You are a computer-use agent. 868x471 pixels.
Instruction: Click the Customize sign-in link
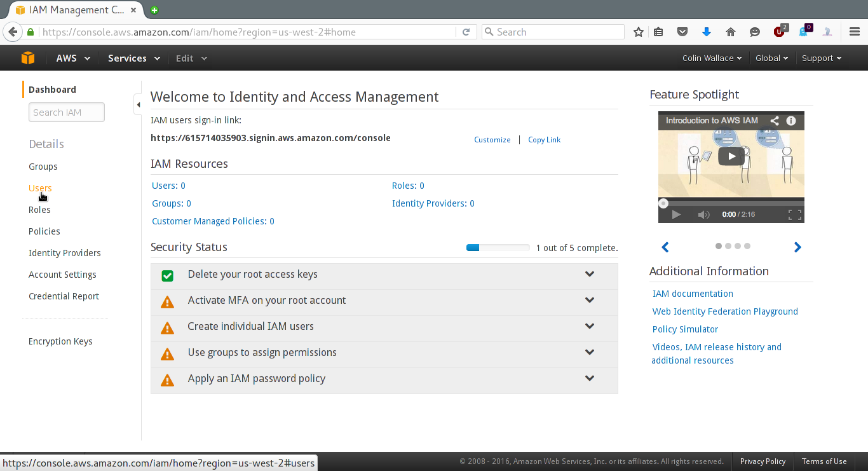(492, 140)
